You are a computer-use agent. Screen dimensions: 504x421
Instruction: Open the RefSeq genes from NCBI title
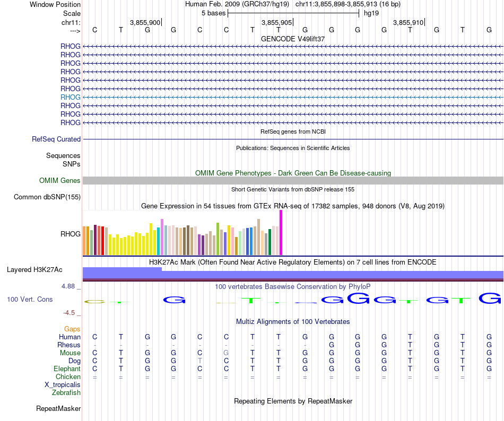pos(293,131)
